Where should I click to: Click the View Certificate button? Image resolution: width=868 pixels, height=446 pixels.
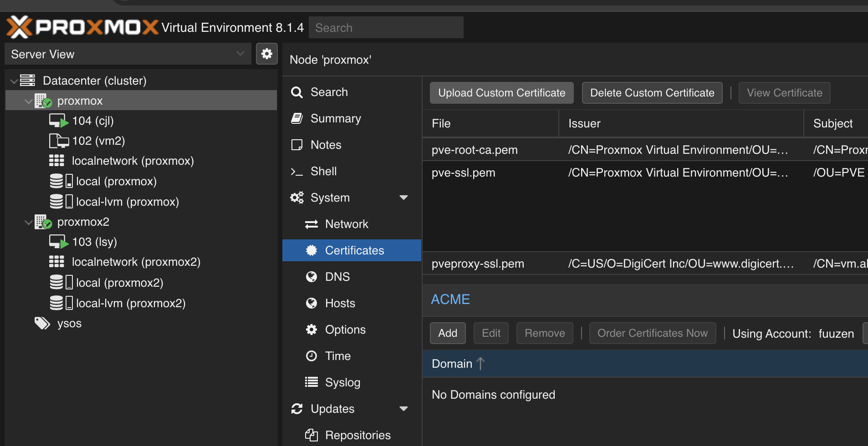[x=784, y=93]
